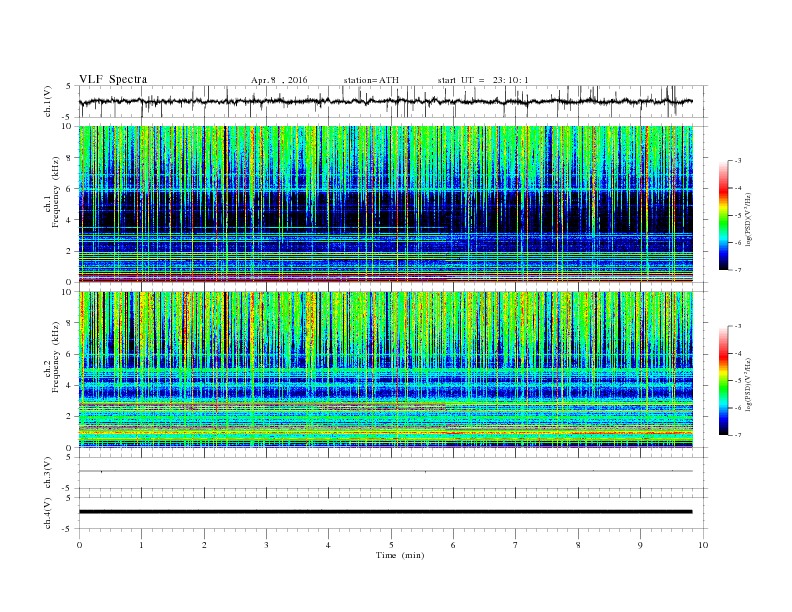Viewport: 792px width, 612px height.
Task: Click the "1" minute tick label on time axis
Action: pos(141,545)
